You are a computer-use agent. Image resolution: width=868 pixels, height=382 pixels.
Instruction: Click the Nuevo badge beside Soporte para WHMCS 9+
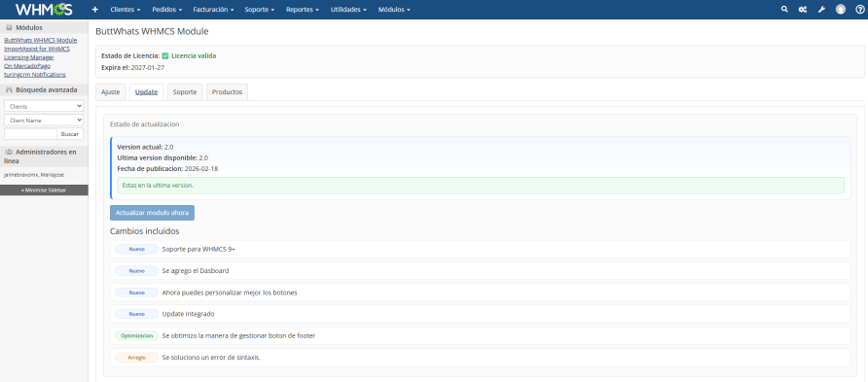pyautogui.click(x=137, y=250)
